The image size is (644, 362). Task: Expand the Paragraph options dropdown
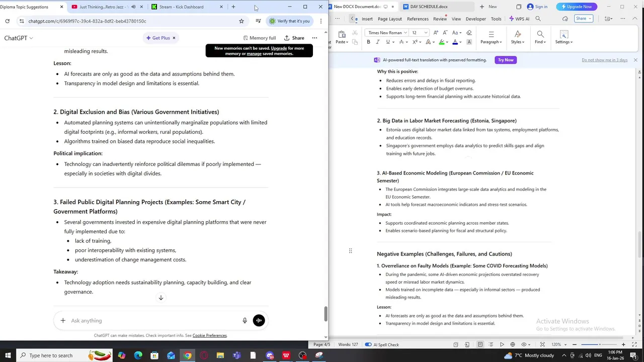(491, 42)
